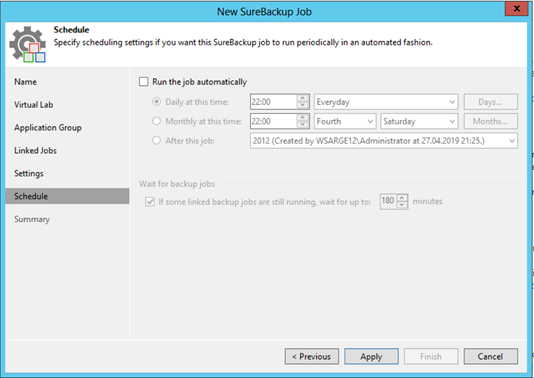This screenshot has height=378, width=534.
Task: Go to the Virtual Lab step
Action: [33, 105]
